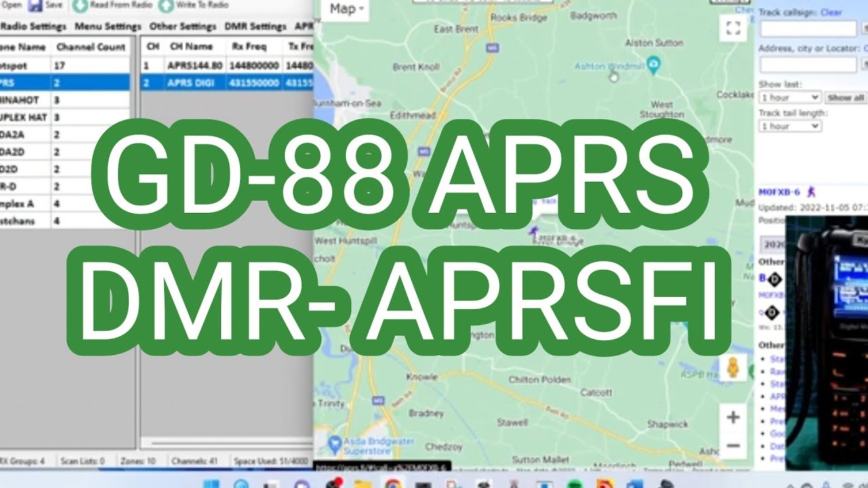Screen dimensions: 868x488
Task: Click the 431550000 Rx Freq cell
Action: [254, 83]
